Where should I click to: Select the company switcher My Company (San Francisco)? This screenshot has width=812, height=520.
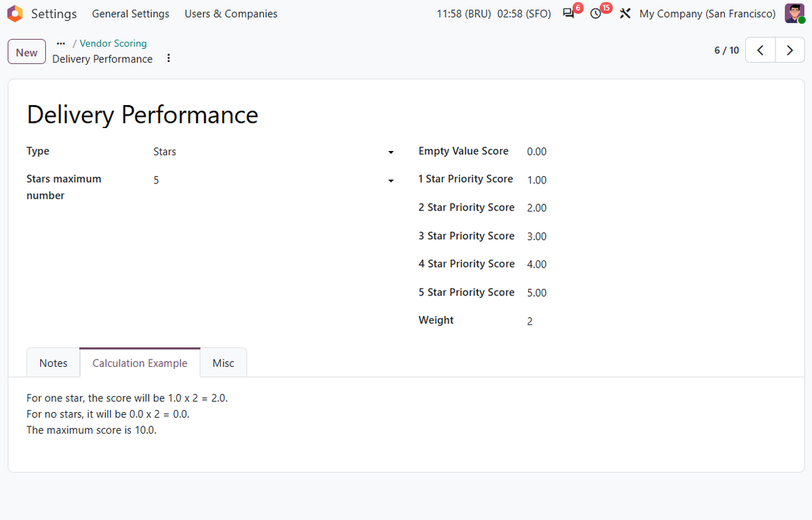(707, 14)
